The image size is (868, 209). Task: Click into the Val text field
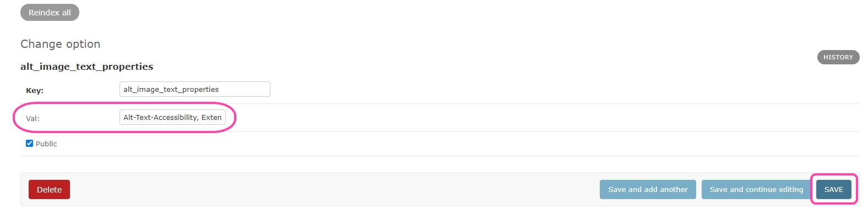tap(172, 117)
